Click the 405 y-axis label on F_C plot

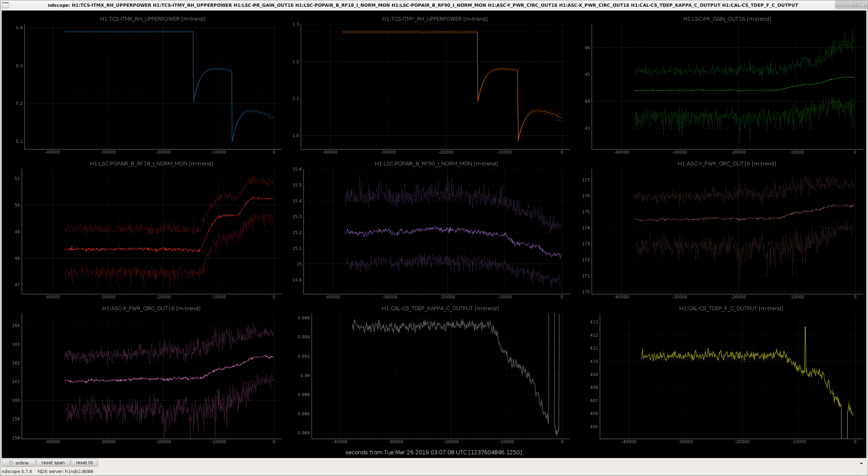[594, 427]
